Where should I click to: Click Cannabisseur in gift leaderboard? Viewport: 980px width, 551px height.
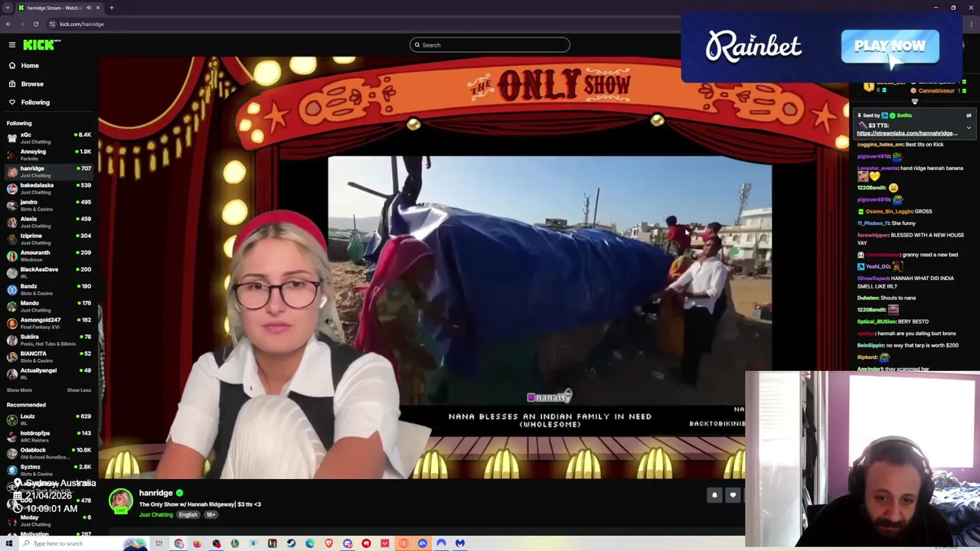936,91
